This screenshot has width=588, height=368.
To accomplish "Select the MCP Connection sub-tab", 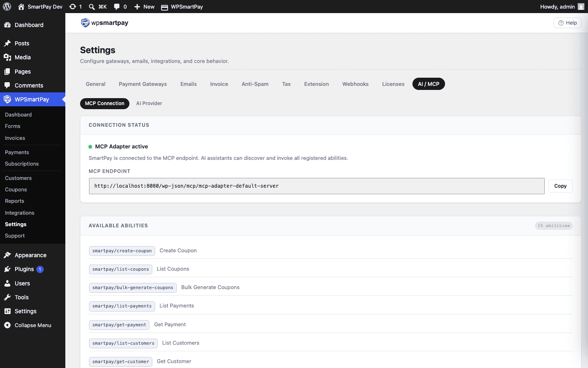I will coord(105,103).
